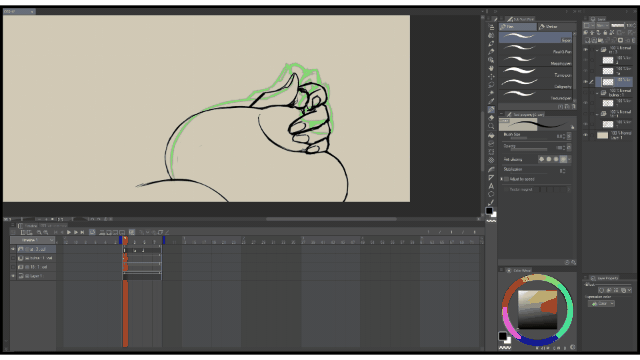Viewport: 640px width, 360px height.
Task: Select the Lasso selection tool
Action: coord(491,85)
